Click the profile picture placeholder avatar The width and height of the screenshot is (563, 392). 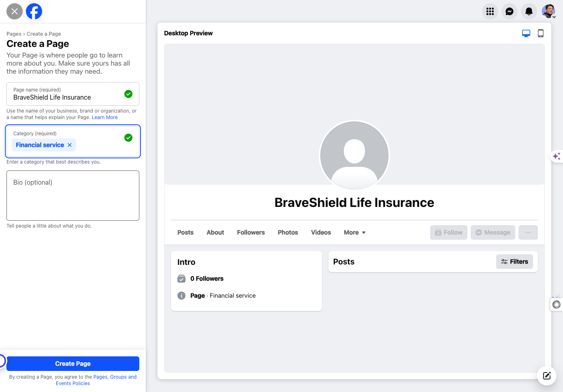pos(354,156)
